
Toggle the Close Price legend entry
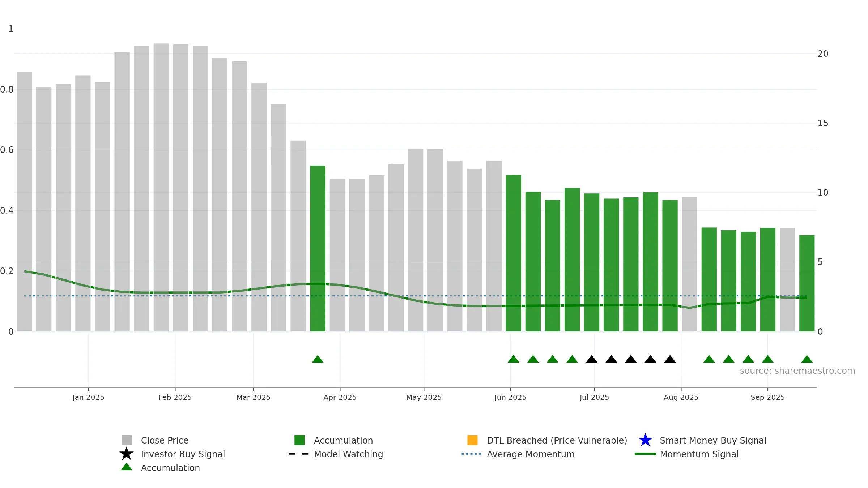pyautogui.click(x=155, y=440)
